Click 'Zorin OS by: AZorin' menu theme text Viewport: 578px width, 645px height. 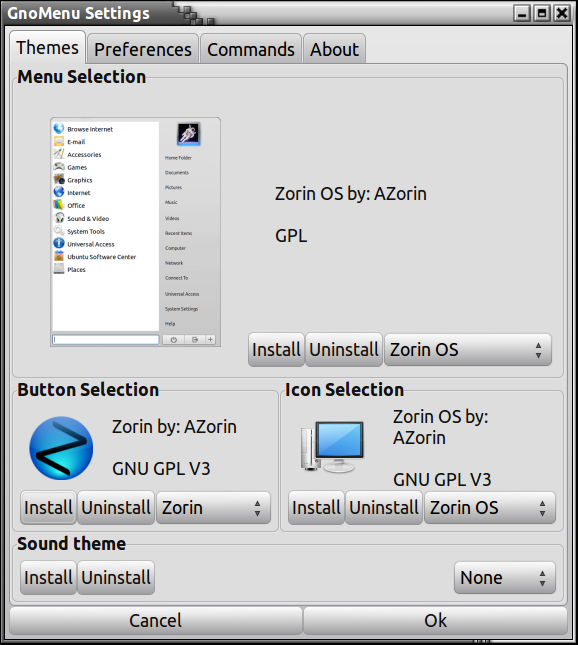pos(351,194)
